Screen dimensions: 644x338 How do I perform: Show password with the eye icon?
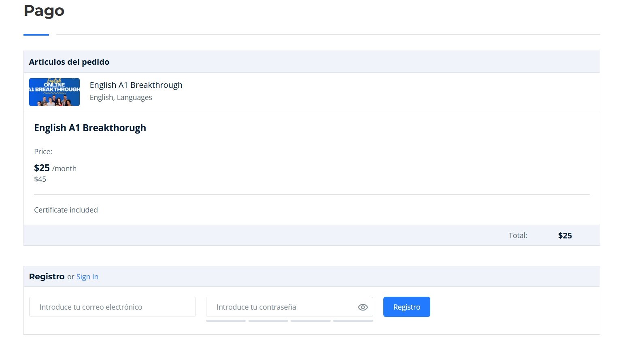click(363, 307)
